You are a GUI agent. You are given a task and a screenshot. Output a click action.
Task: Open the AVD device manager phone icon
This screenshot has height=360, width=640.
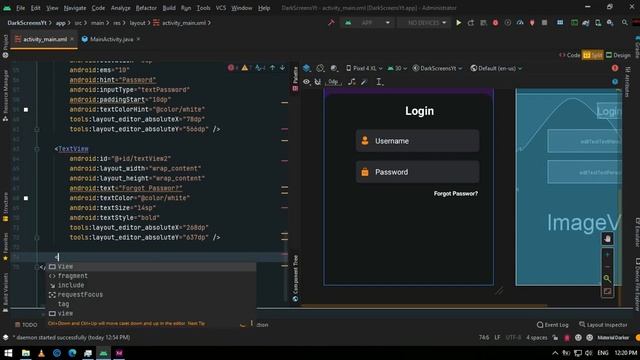[598, 23]
